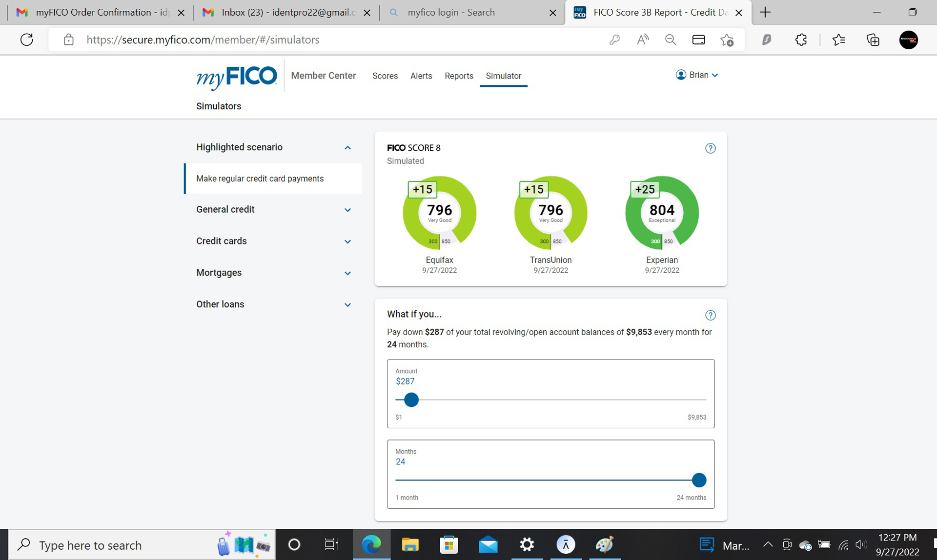This screenshot has height=560, width=937.
Task: Open the Scores navigation link
Action: (x=385, y=76)
